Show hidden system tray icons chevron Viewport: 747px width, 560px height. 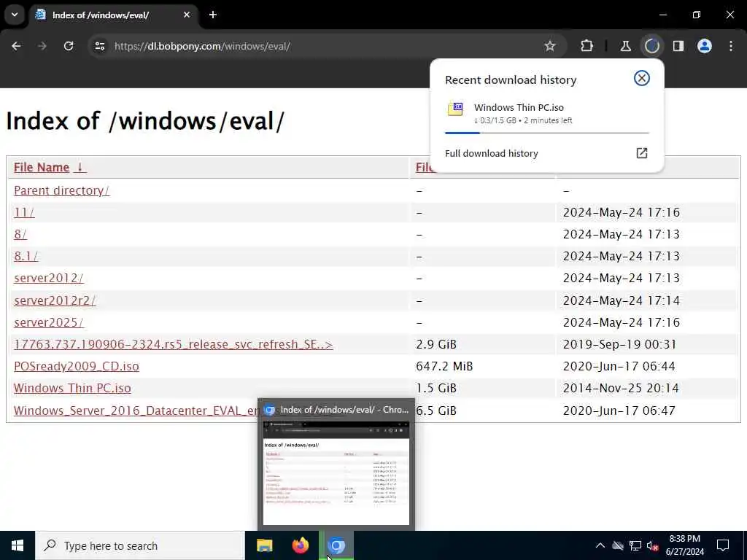click(x=600, y=545)
